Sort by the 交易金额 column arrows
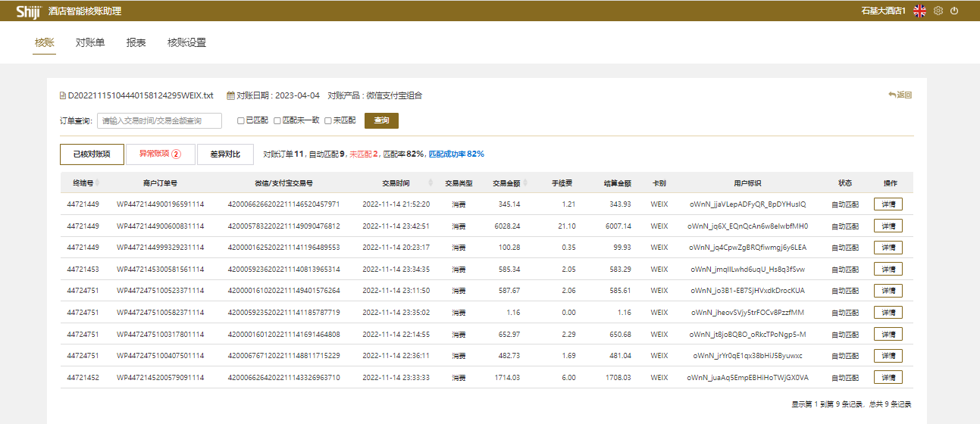This screenshot has height=424, width=980. [525, 183]
